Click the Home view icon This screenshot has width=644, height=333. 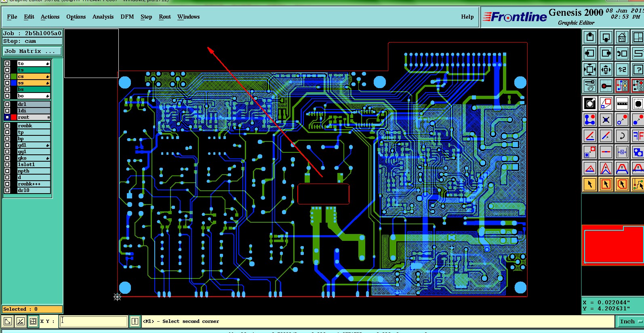[x=622, y=38]
